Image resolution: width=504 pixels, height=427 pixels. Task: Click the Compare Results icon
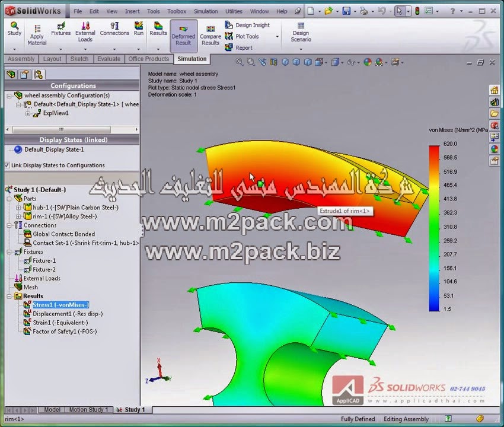[210, 36]
